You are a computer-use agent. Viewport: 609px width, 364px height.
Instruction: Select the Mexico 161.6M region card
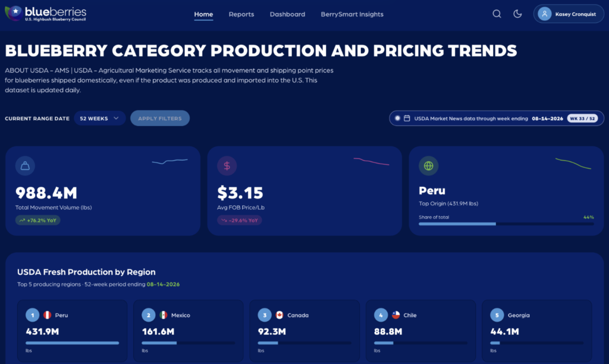pyautogui.click(x=189, y=331)
